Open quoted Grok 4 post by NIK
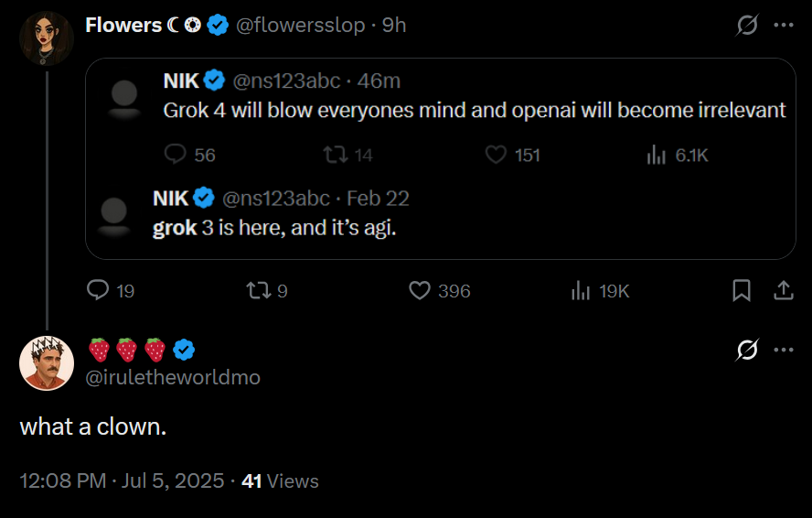The height and width of the screenshot is (518, 812). click(474, 110)
